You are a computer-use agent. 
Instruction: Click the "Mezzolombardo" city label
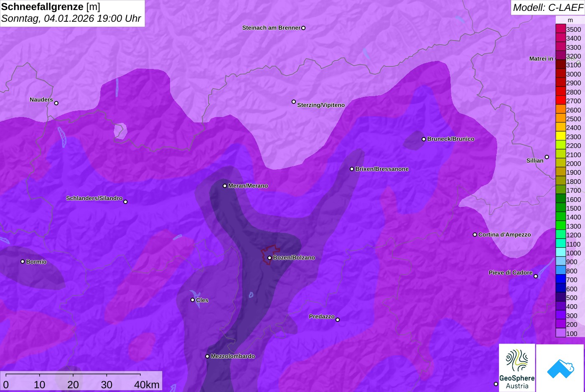(233, 356)
